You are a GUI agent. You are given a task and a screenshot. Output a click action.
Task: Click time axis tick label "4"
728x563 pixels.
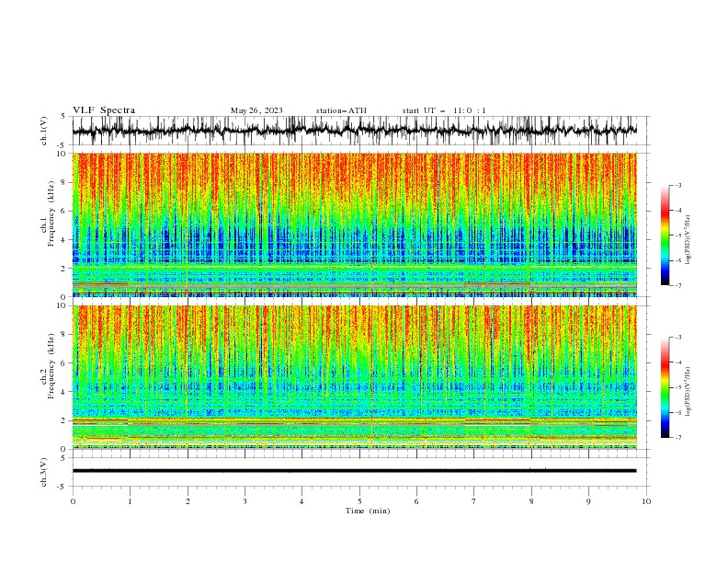coord(301,501)
